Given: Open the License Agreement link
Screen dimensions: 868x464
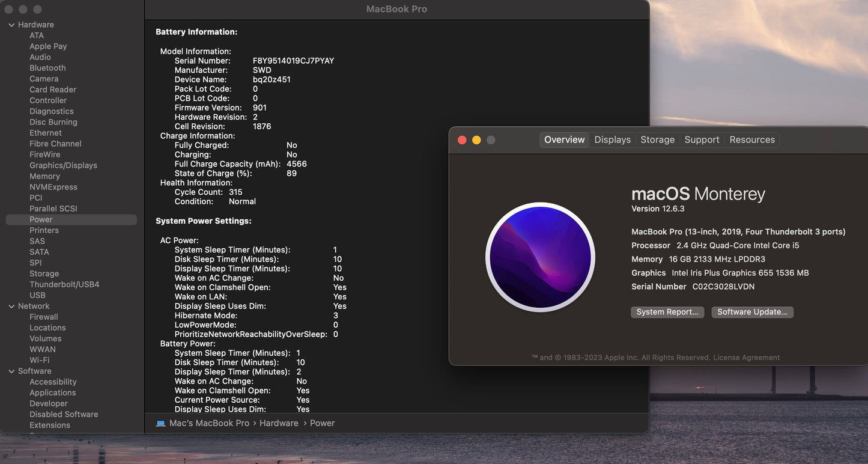Looking at the screenshot, I should coord(746,358).
